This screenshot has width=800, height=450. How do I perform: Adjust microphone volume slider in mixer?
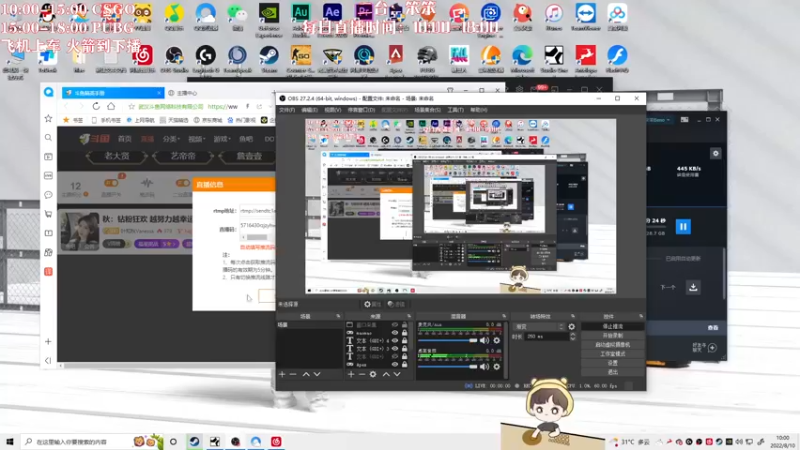pyautogui.click(x=447, y=340)
